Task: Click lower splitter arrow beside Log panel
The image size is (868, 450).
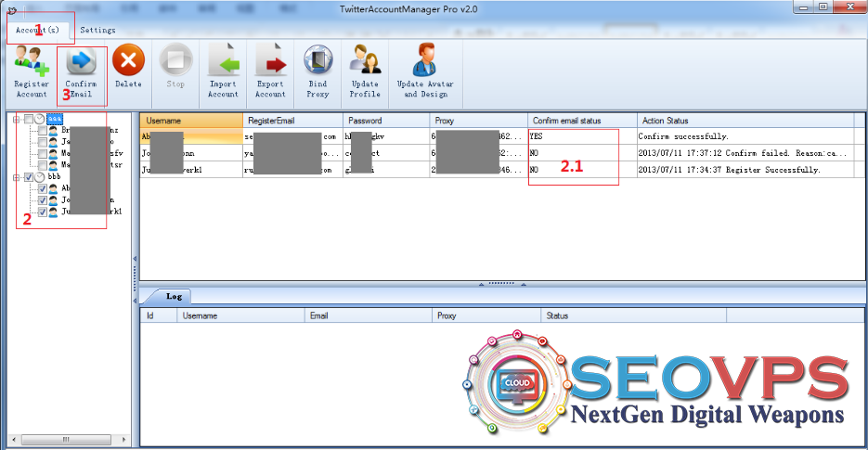Action: [135, 301]
